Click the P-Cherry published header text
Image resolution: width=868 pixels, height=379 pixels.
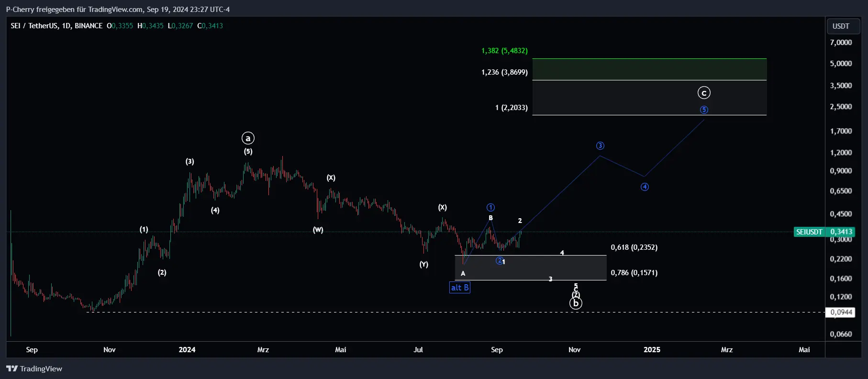tap(118, 10)
